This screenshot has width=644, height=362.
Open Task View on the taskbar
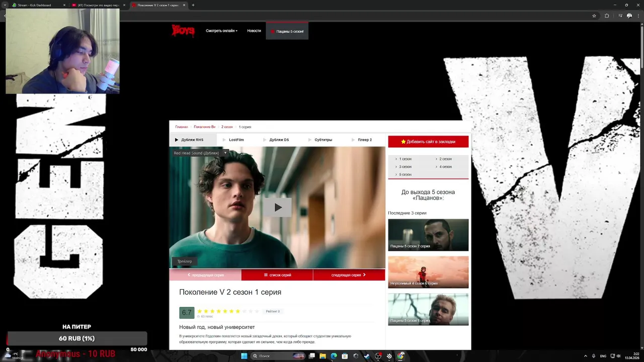coord(312,356)
